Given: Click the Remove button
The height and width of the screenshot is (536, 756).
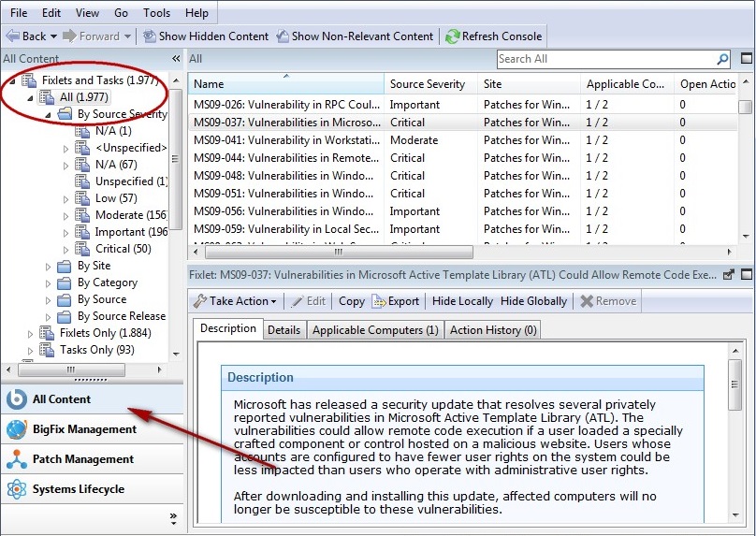Looking at the screenshot, I should tap(608, 301).
